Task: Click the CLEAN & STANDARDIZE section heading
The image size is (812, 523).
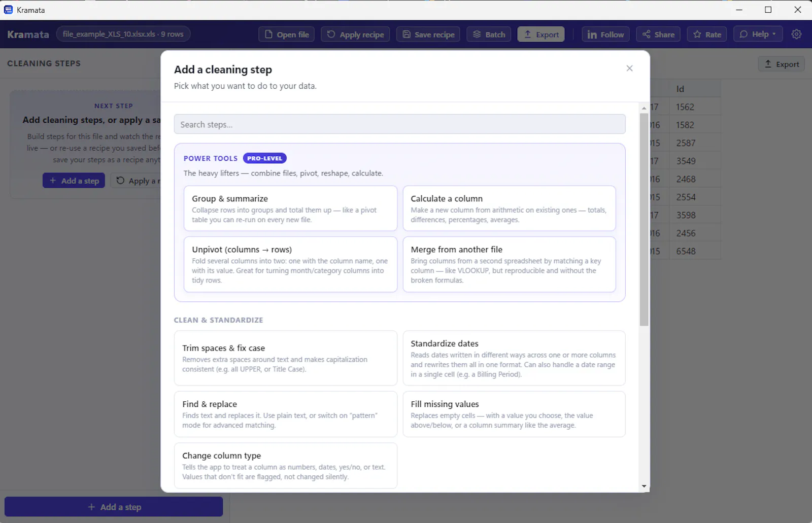Action: point(218,320)
